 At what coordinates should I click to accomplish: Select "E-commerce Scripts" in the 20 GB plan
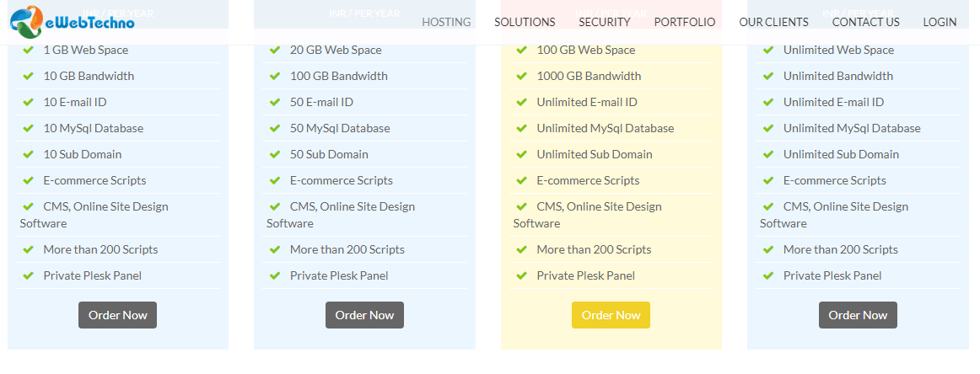(x=342, y=180)
